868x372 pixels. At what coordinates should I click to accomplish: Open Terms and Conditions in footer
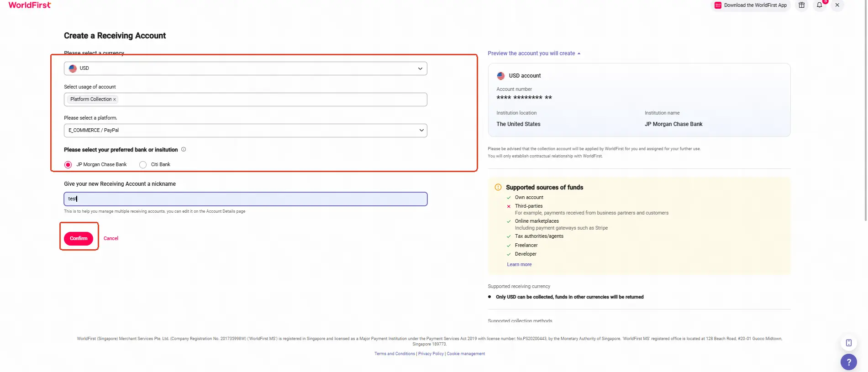395,354
